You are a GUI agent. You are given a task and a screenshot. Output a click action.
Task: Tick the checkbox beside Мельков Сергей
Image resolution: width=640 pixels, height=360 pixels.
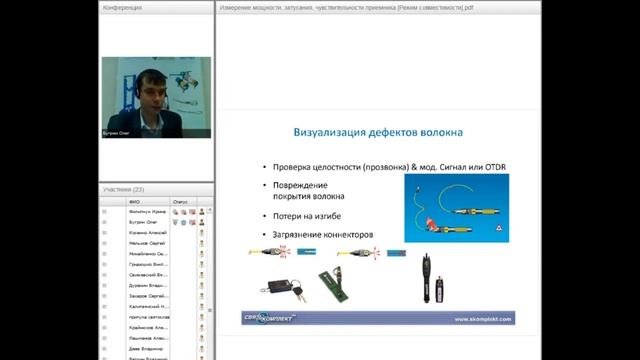(104, 243)
